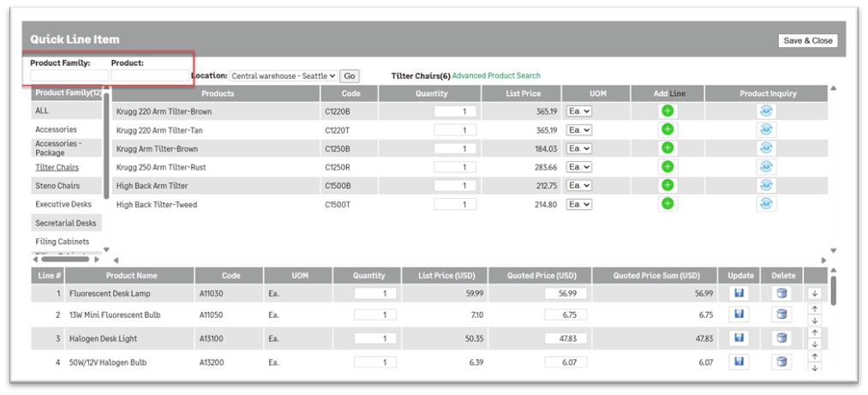The width and height of the screenshot is (868, 395).
Task: Open product inquiry for High Back Tilter-Tweed
Action: (766, 204)
